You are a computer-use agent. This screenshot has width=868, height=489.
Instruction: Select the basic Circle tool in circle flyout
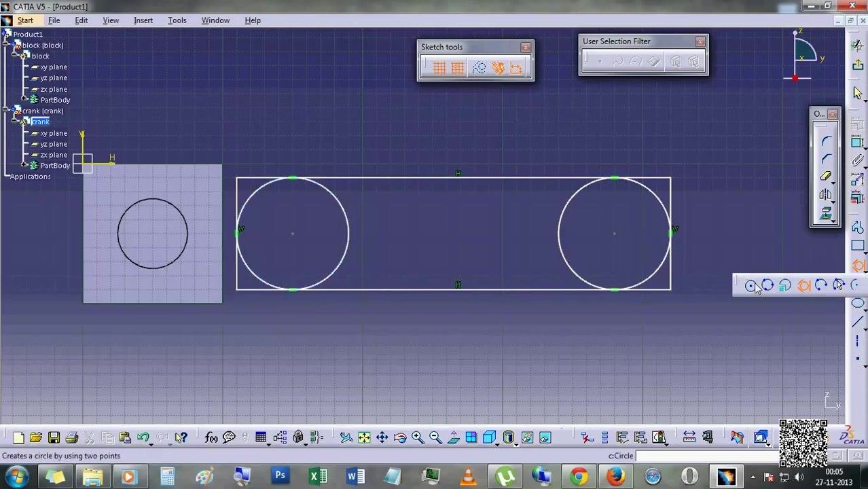pyautogui.click(x=750, y=286)
